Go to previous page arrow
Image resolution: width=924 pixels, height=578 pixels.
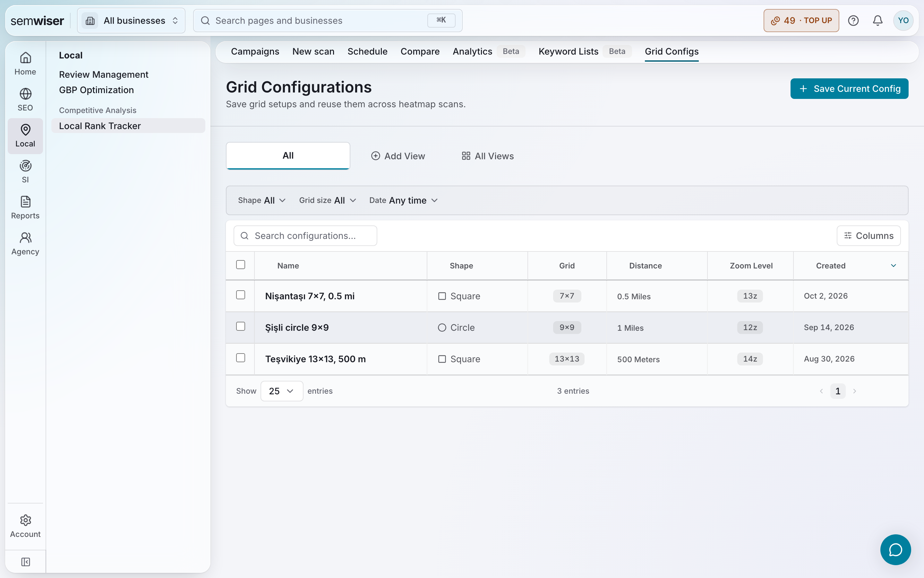click(x=821, y=391)
